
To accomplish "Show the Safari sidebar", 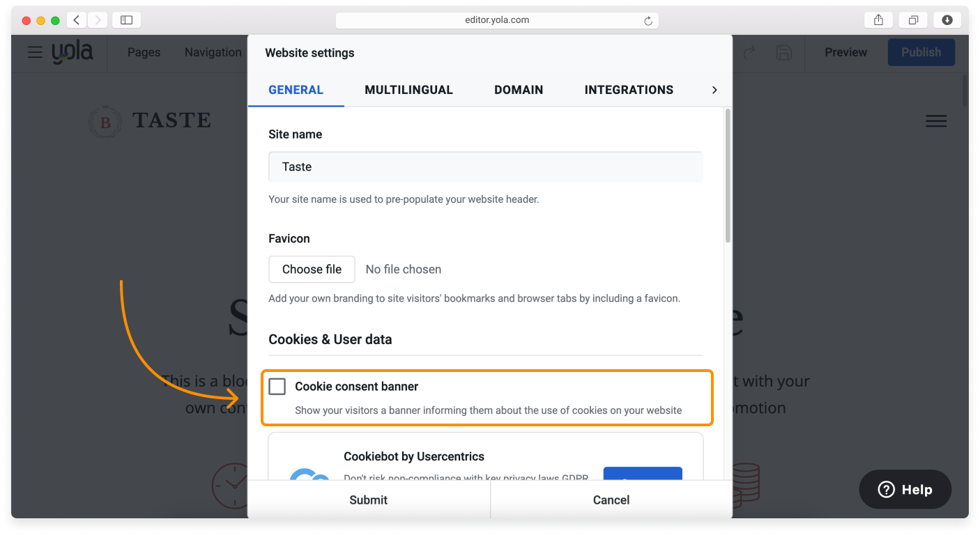I will pyautogui.click(x=126, y=20).
